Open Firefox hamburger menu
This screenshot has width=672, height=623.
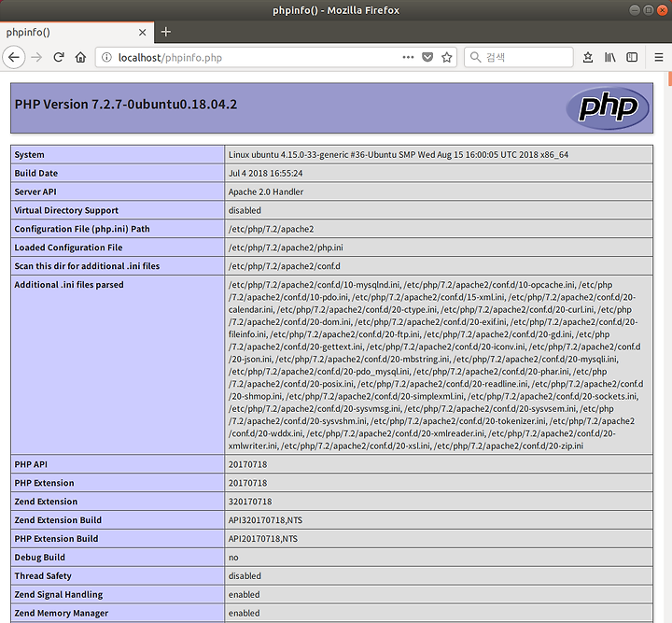pos(659,58)
